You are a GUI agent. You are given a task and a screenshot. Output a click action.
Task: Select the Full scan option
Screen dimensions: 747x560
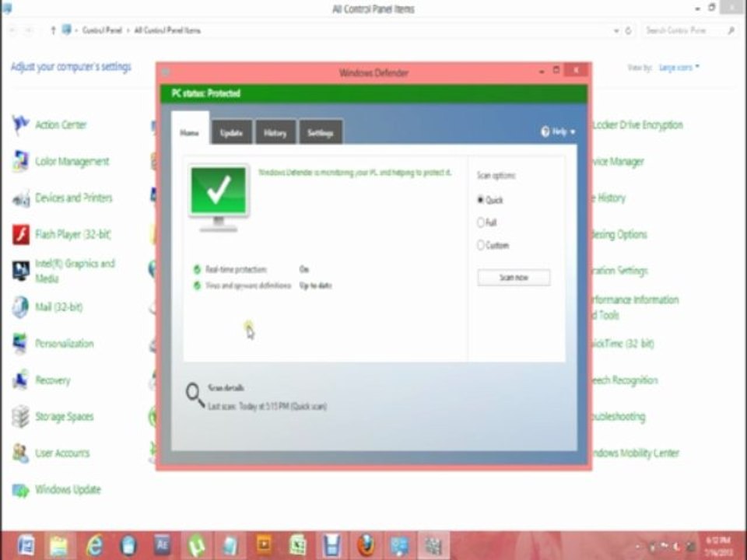pos(487,222)
